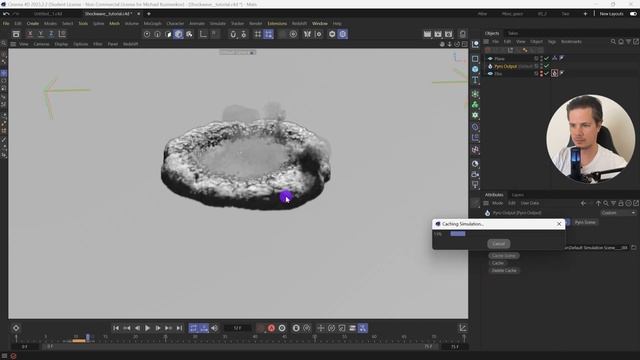Open the Bookmarks menu in Objects manager
The height and width of the screenshot is (360, 640).
(x=571, y=42)
